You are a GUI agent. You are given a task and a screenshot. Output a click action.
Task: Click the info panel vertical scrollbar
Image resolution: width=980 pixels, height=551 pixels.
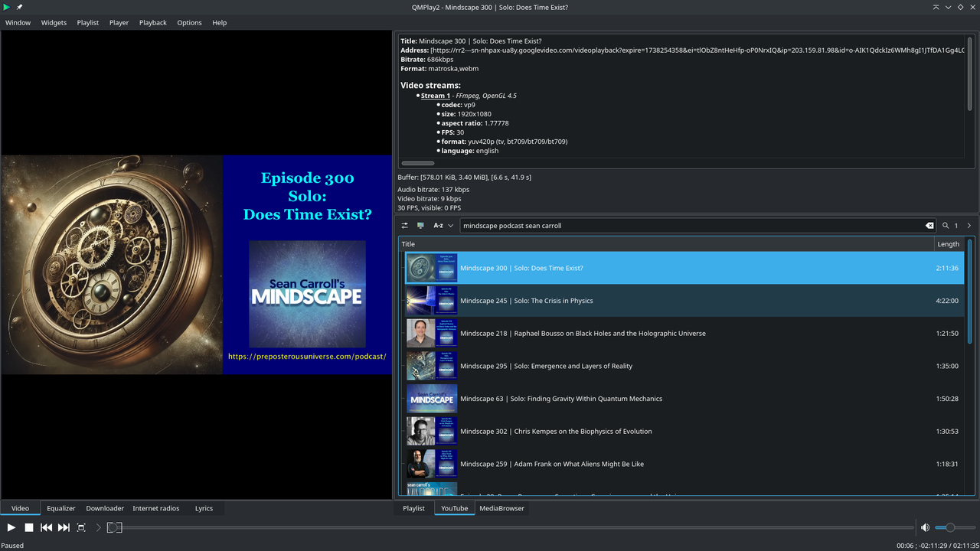969,73
